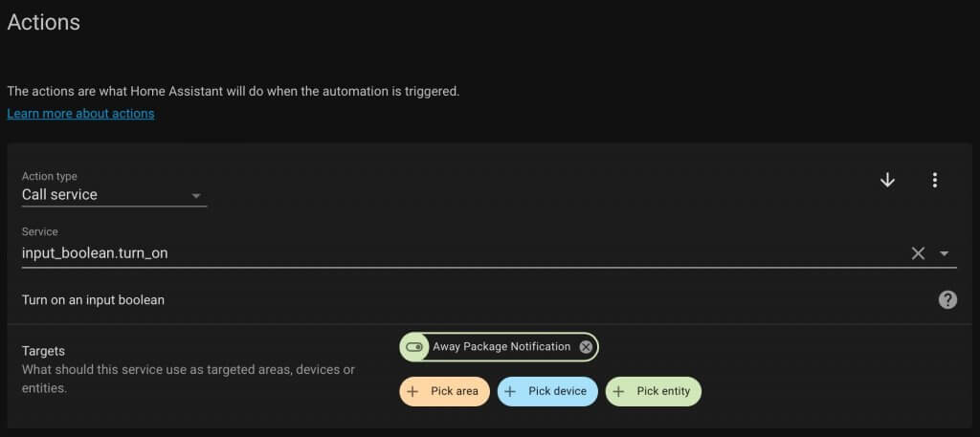
Task: Open the three-dot action options menu
Action: click(x=934, y=181)
